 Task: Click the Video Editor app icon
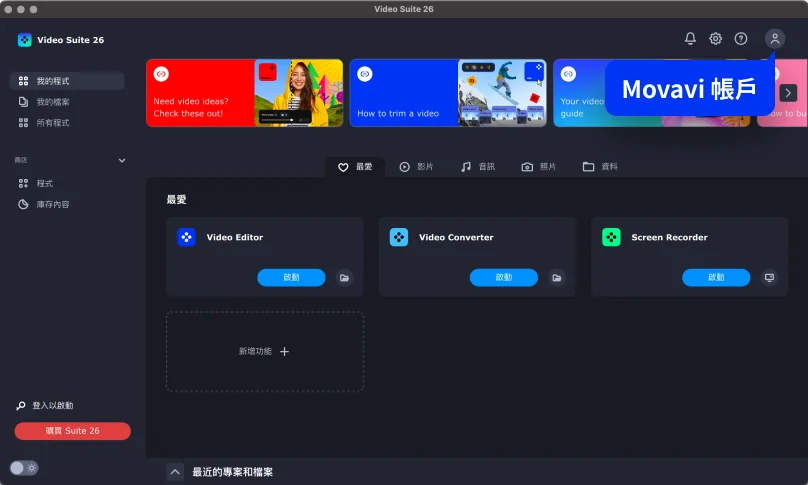point(186,237)
